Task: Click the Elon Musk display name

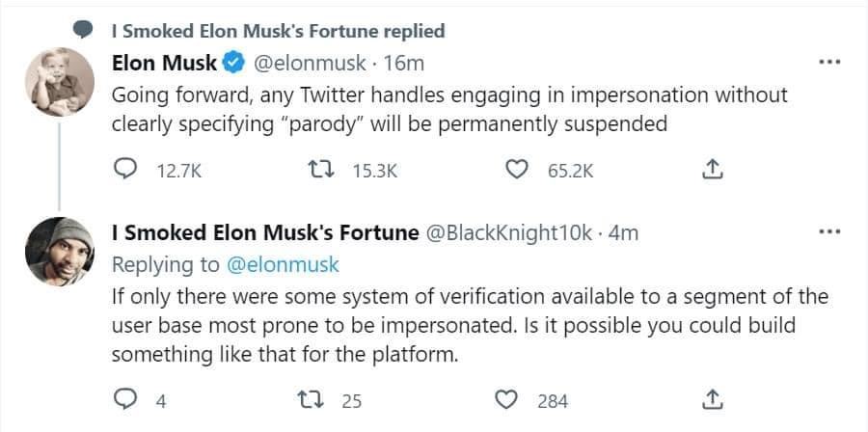Action: click(166, 64)
